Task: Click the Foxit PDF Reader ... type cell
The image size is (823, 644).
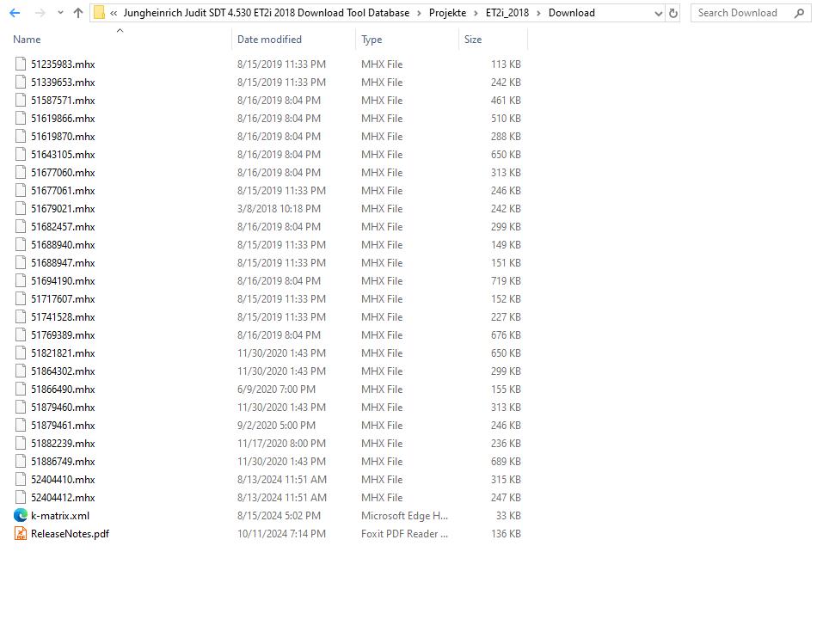Action: pyautogui.click(x=405, y=533)
